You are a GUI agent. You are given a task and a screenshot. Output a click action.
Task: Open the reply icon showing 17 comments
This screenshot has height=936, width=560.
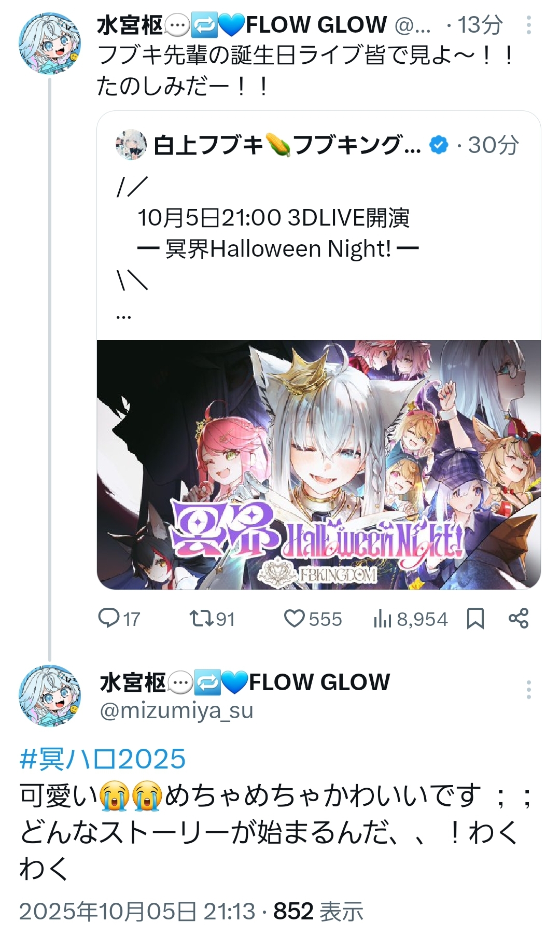(109, 618)
